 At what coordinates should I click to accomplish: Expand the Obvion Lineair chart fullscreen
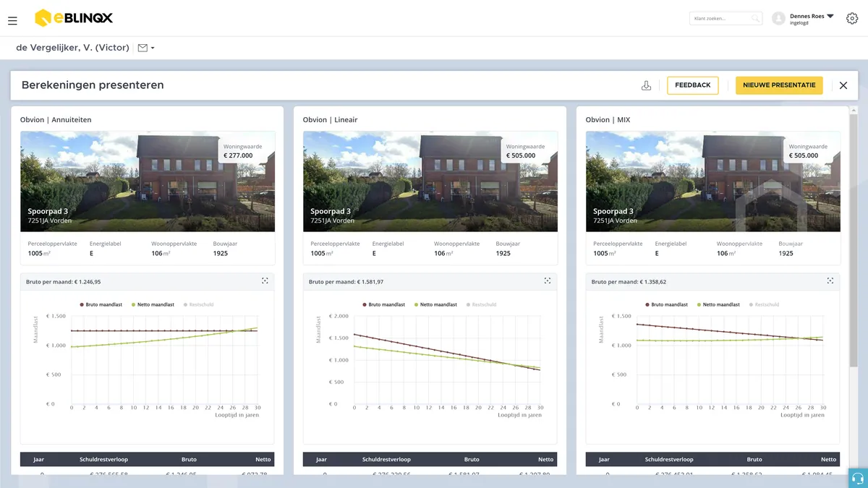[548, 281]
